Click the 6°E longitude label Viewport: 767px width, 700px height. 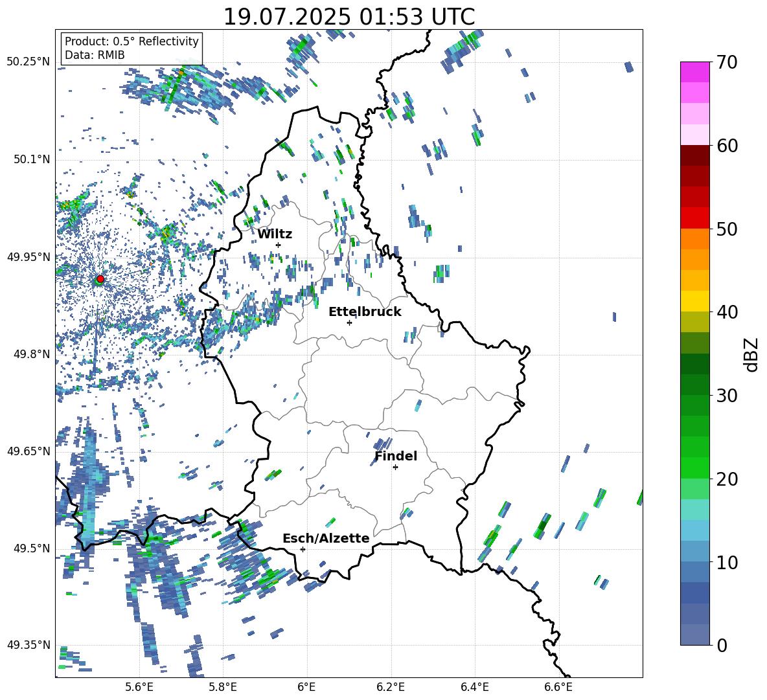coord(306,687)
